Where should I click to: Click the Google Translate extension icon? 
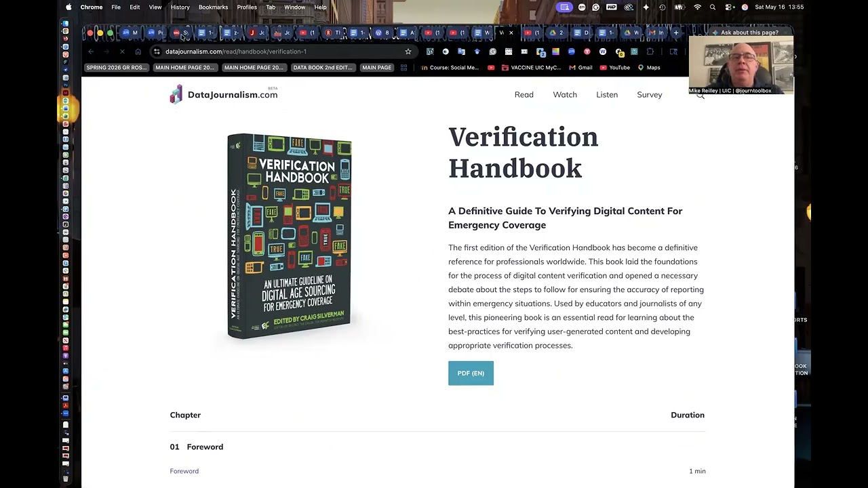point(462,52)
